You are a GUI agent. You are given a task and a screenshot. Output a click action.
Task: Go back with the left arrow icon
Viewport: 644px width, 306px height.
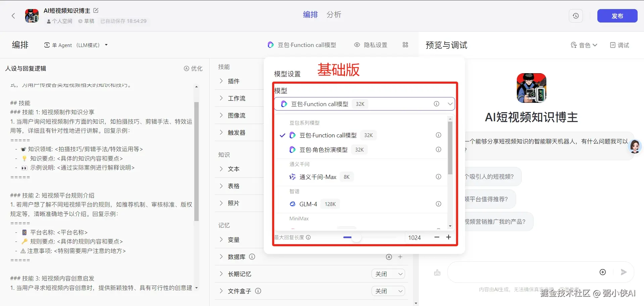pyautogui.click(x=13, y=16)
